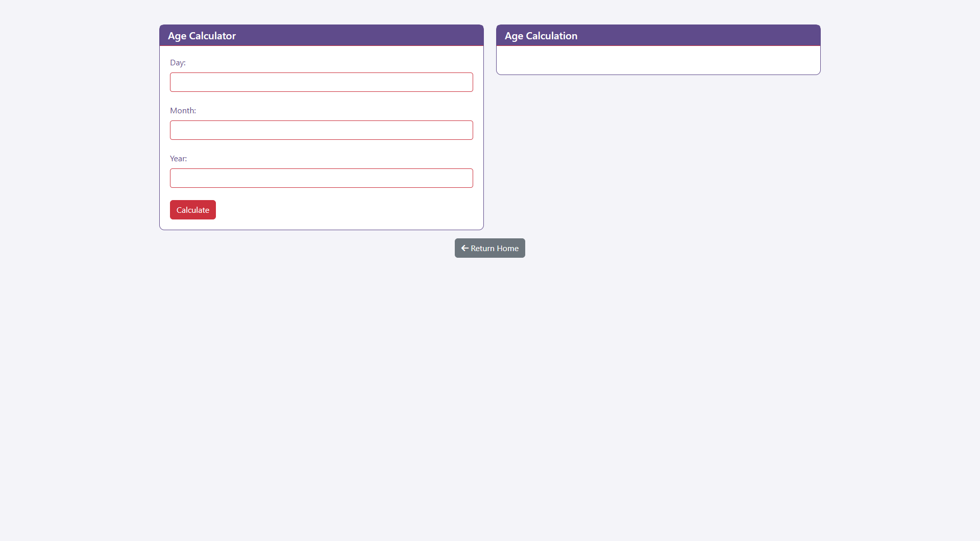Focus the Month input field
This screenshot has width=980, height=541.
[x=321, y=130]
